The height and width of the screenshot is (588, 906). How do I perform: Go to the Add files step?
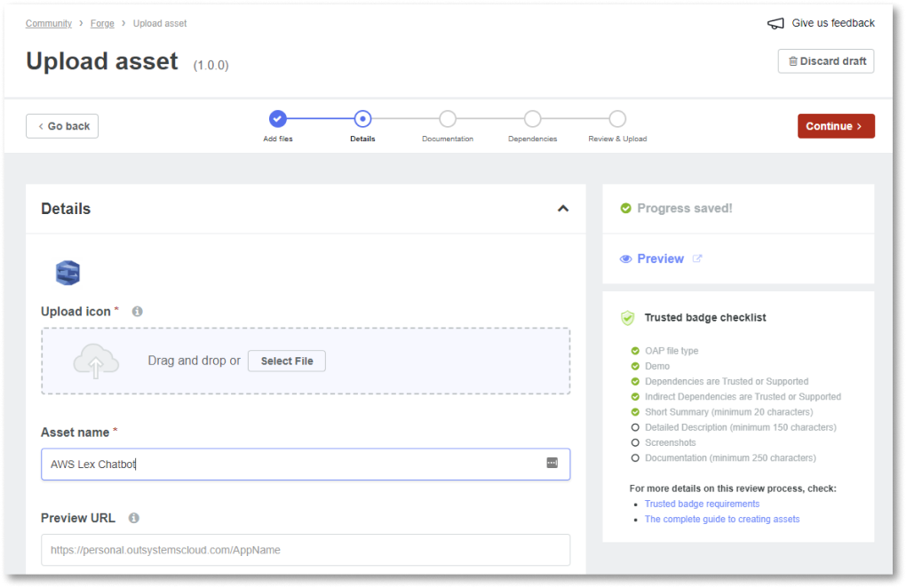coord(278,119)
